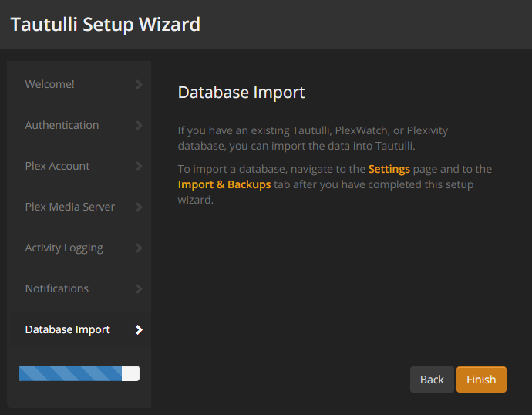Select the Database Import step

(79, 329)
